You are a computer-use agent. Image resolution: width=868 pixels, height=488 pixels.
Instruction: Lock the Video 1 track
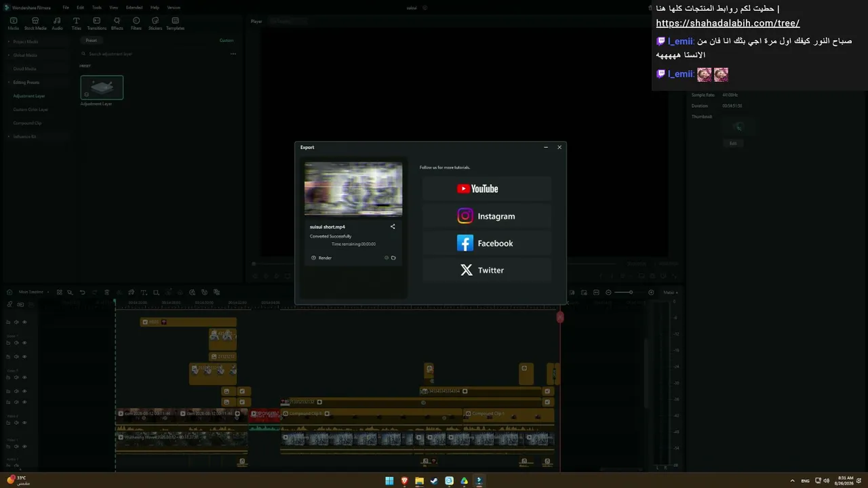[8, 447]
